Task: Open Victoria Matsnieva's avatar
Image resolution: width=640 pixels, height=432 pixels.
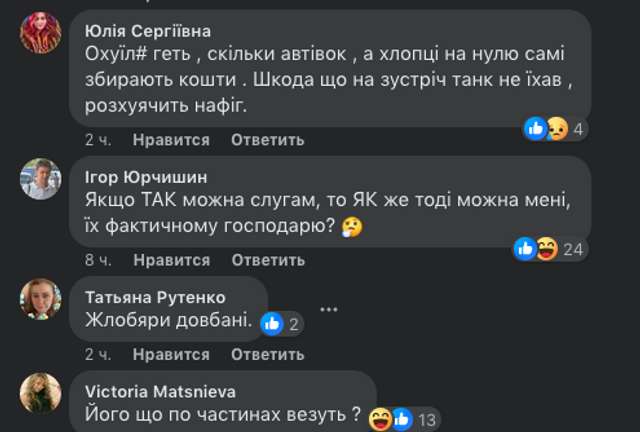Action: (x=41, y=392)
